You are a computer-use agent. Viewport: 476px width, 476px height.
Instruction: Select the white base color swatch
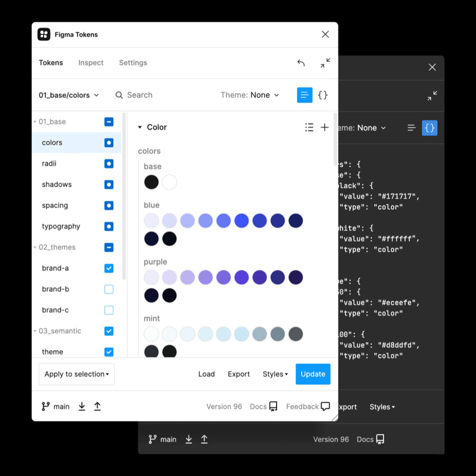(x=169, y=182)
